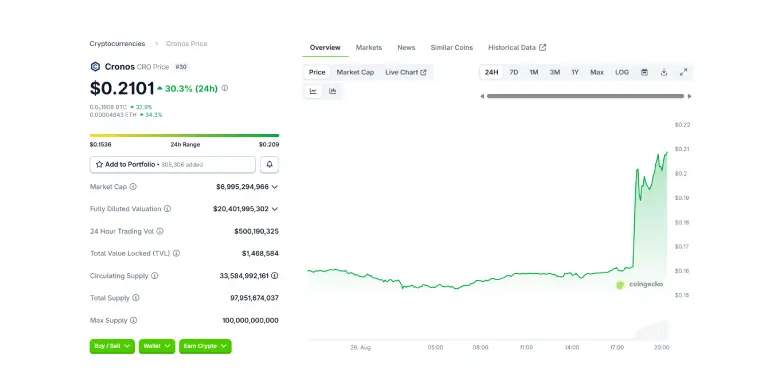Select the 1M time range
783x388 pixels.
pyautogui.click(x=534, y=72)
